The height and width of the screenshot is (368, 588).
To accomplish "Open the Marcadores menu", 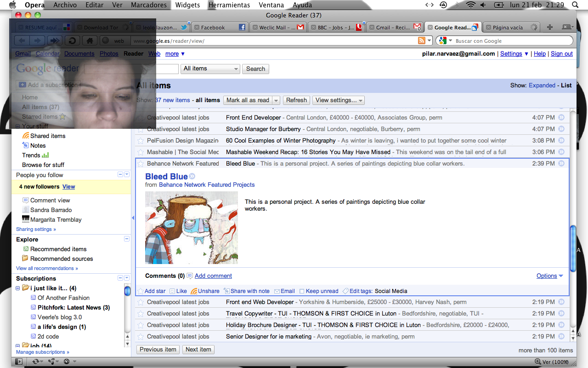I will pyautogui.click(x=149, y=5).
